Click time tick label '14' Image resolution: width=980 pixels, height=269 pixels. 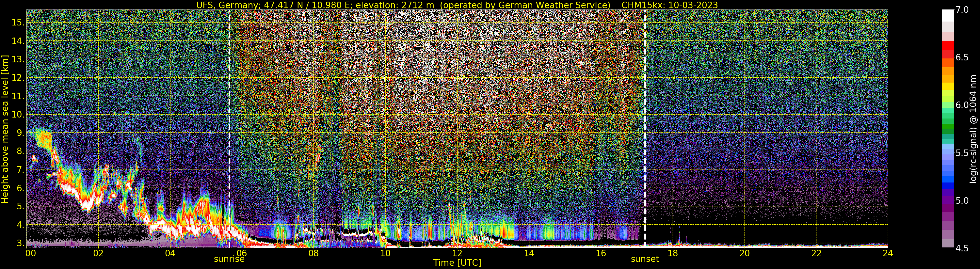(529, 253)
